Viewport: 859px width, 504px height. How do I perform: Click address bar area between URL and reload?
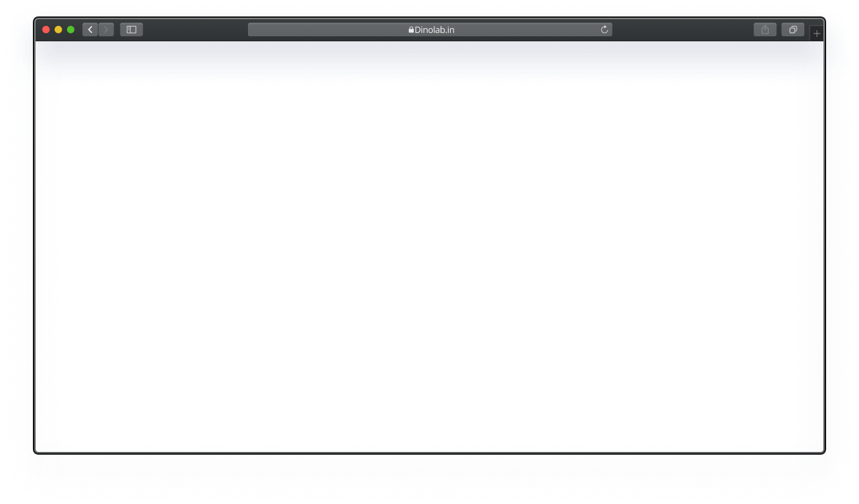pos(527,29)
